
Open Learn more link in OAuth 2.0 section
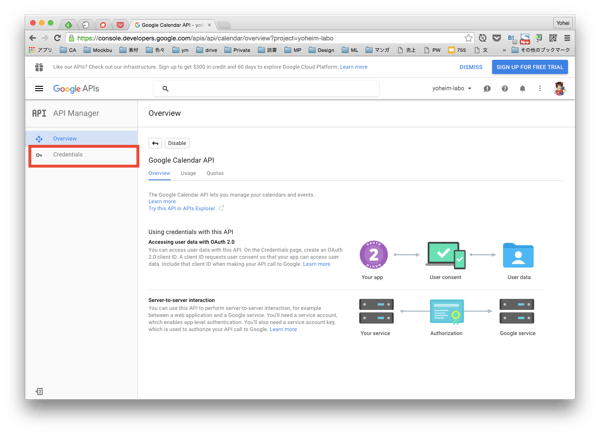(316, 264)
